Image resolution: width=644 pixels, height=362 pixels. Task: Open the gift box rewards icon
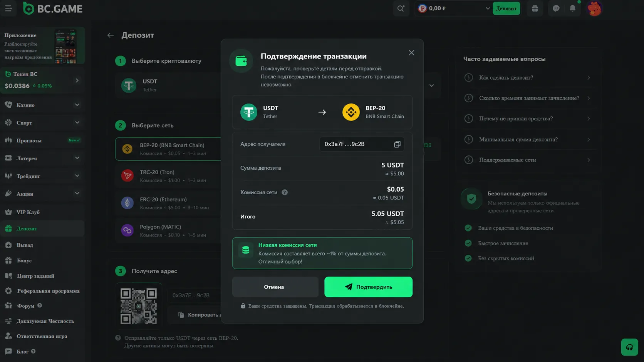point(535,8)
